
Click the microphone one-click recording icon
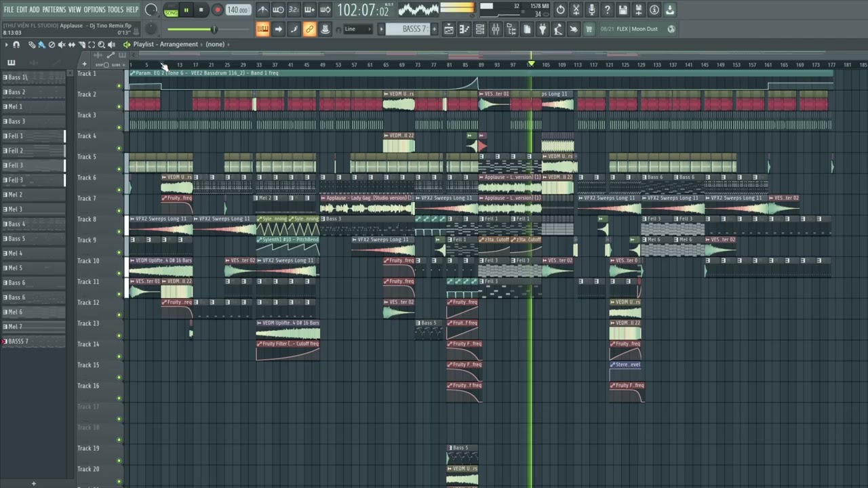591,9
